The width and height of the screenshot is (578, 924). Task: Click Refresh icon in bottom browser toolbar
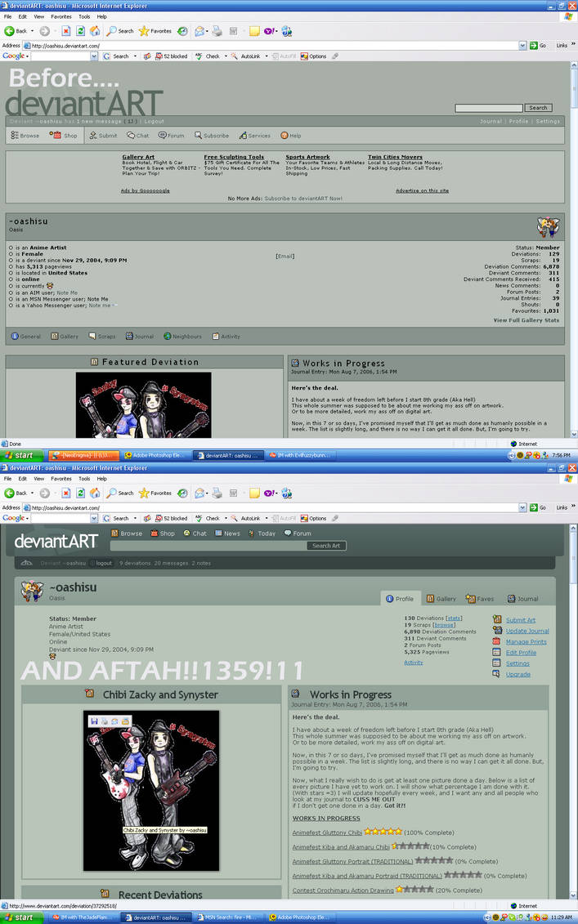coord(81,493)
